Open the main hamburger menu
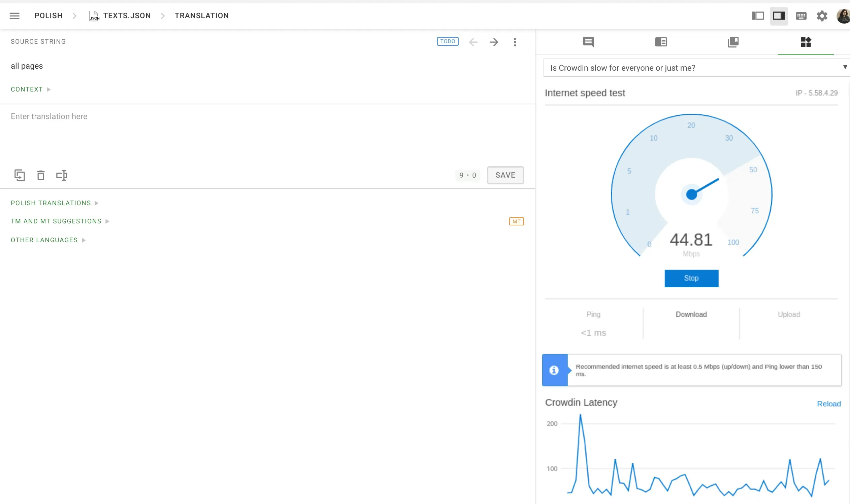 coord(14,15)
